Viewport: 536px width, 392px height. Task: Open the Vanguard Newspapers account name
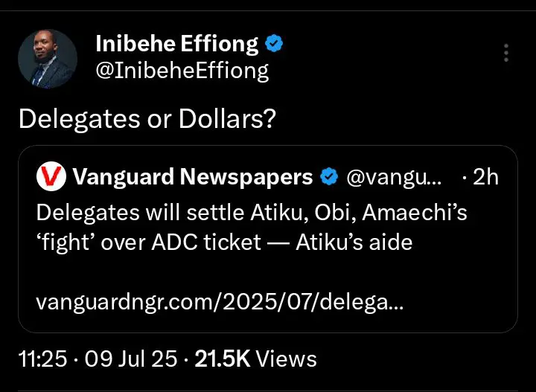pos(193,177)
